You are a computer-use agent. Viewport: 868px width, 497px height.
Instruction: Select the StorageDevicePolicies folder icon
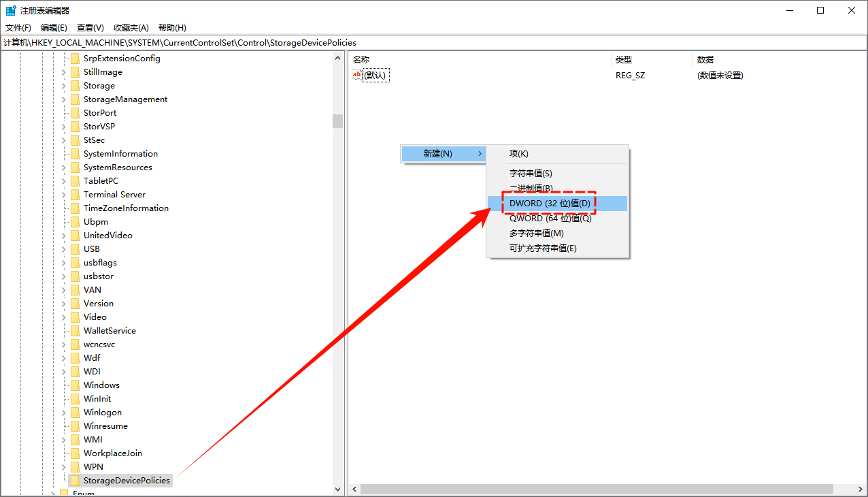click(75, 481)
